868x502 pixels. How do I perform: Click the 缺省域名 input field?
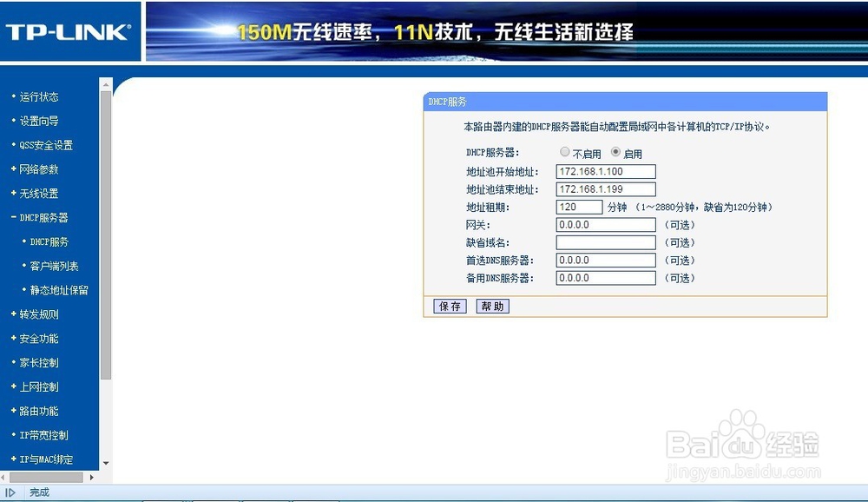[606, 242]
